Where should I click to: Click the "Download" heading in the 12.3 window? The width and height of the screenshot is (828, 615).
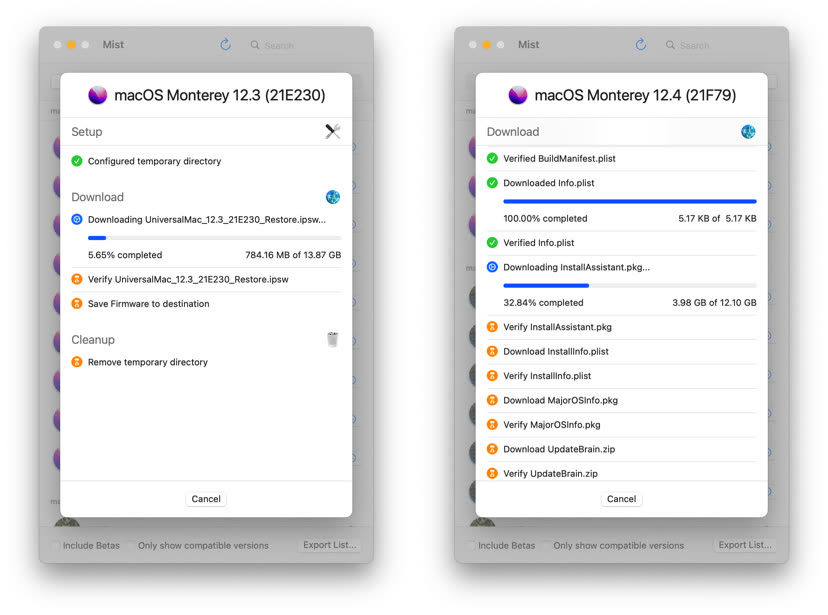tap(98, 197)
